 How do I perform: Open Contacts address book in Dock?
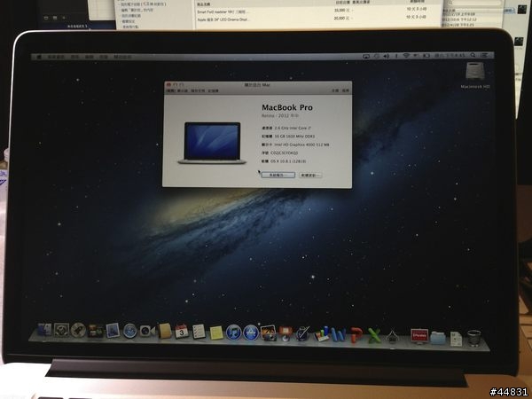point(165,331)
